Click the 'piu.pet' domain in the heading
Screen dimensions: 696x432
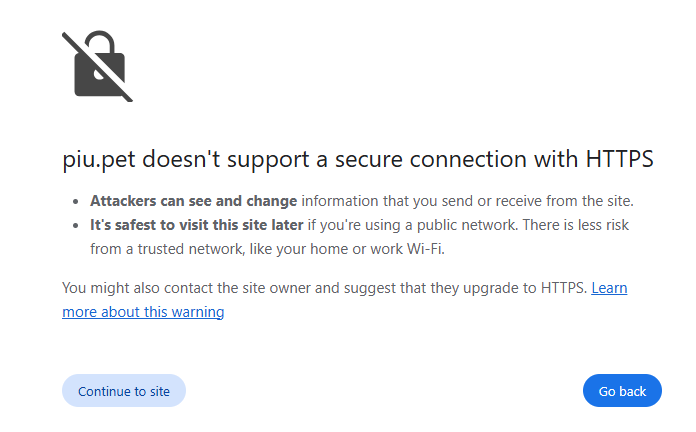[x=99, y=159]
